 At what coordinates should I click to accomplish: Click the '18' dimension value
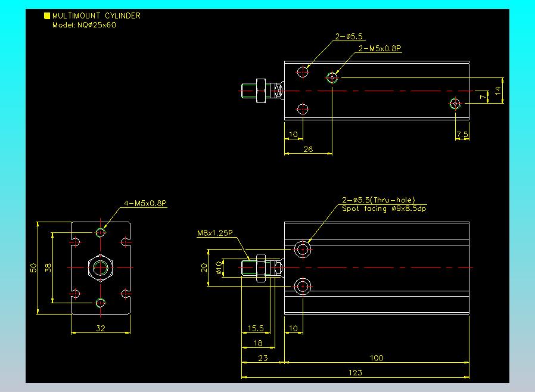[x=259, y=343]
